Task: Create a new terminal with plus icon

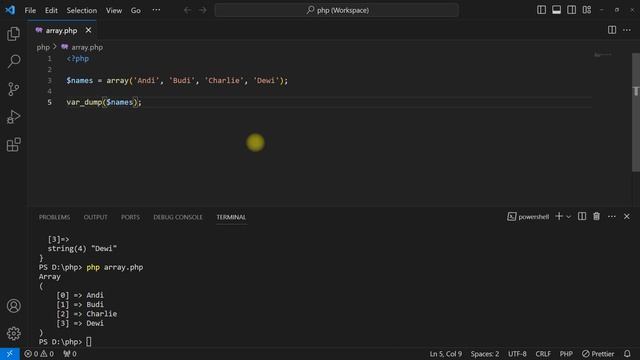Action: [x=559, y=216]
